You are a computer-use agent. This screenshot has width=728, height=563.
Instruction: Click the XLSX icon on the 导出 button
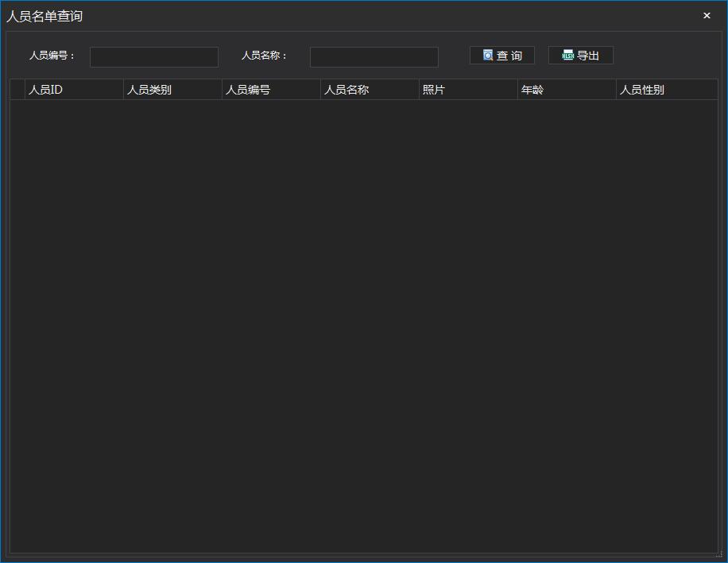coord(567,56)
